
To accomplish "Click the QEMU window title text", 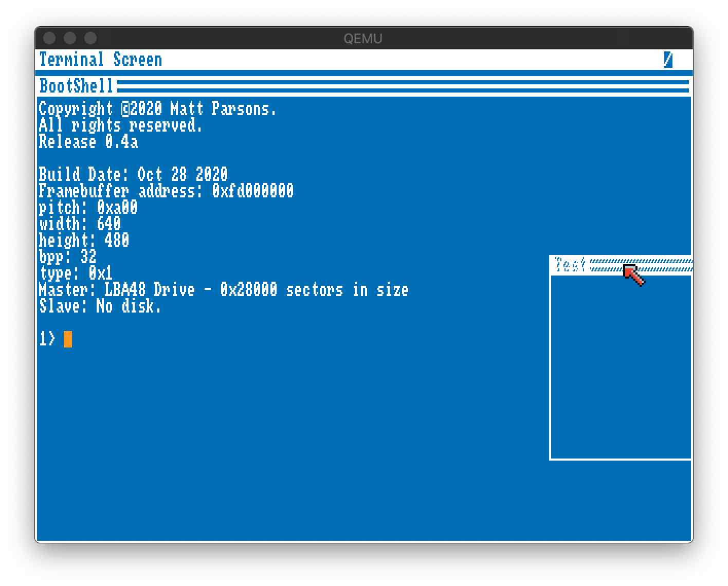I will pos(363,39).
